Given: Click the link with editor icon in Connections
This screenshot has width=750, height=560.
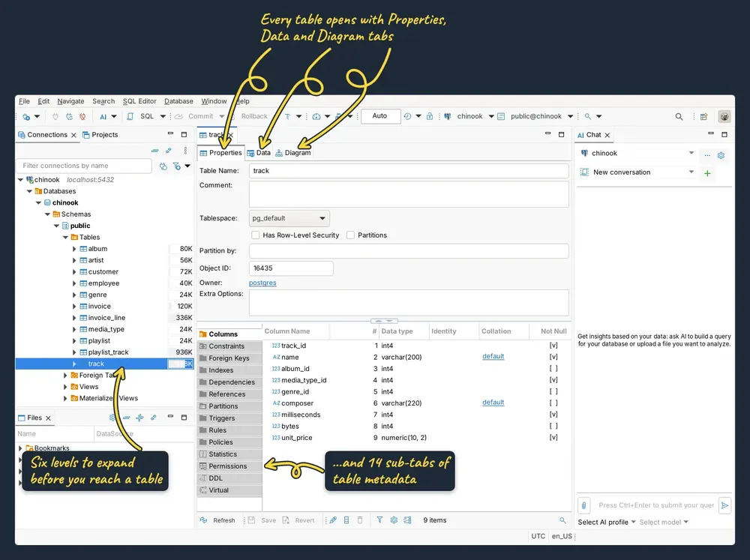Looking at the screenshot, I should tap(168, 150).
